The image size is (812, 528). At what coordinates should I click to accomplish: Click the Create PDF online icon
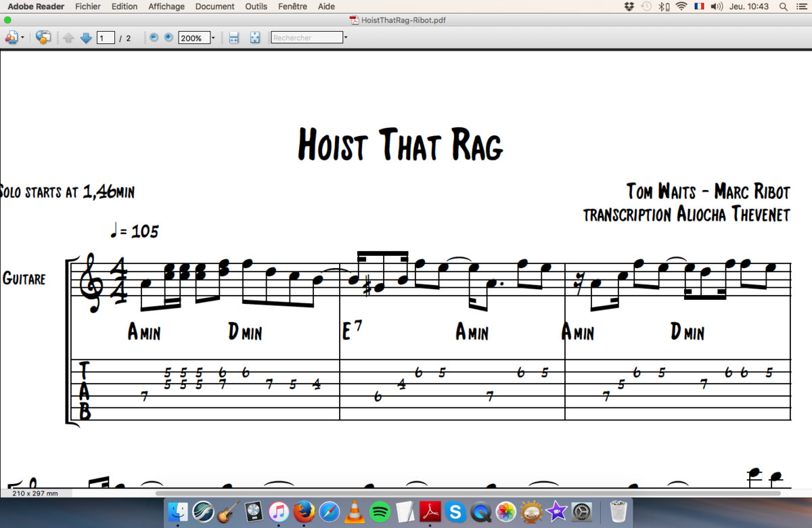42,38
